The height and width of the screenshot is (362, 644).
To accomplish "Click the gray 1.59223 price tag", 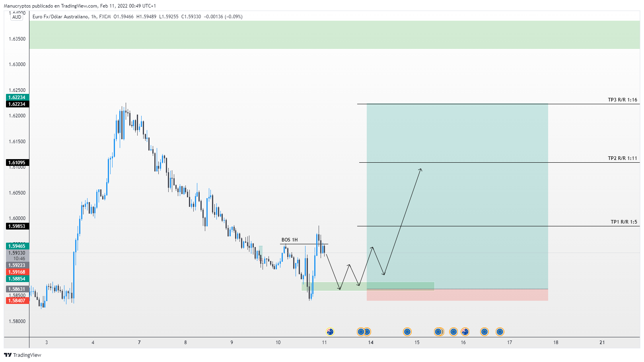I will pyautogui.click(x=17, y=265).
